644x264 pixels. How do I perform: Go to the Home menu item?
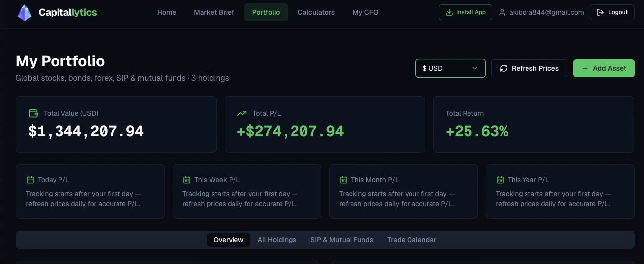pyautogui.click(x=167, y=12)
